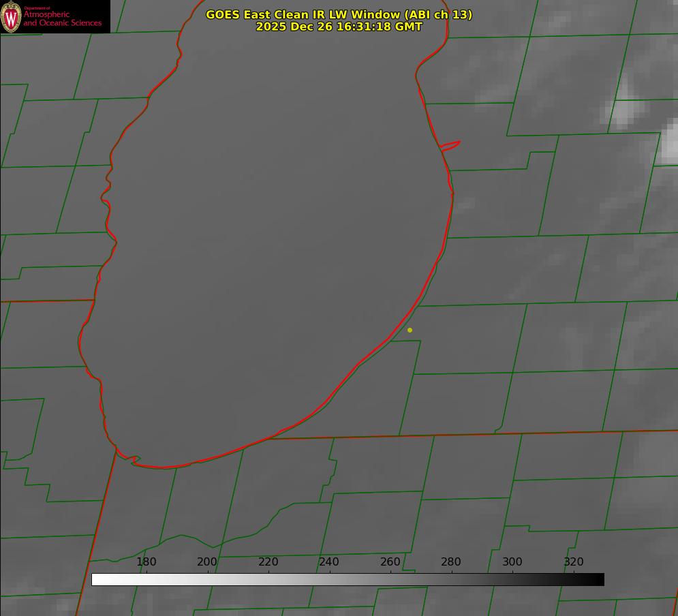Click the University of Wisconsin crest logo
The image size is (678, 616).
click(x=12, y=16)
